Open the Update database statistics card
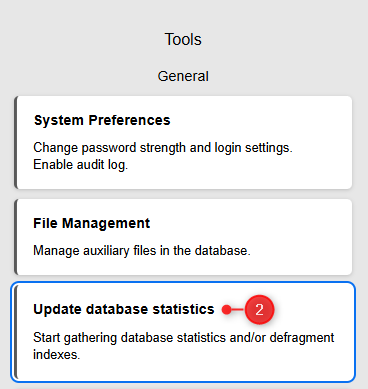Viewport: 368px width, 389px height. click(x=183, y=332)
